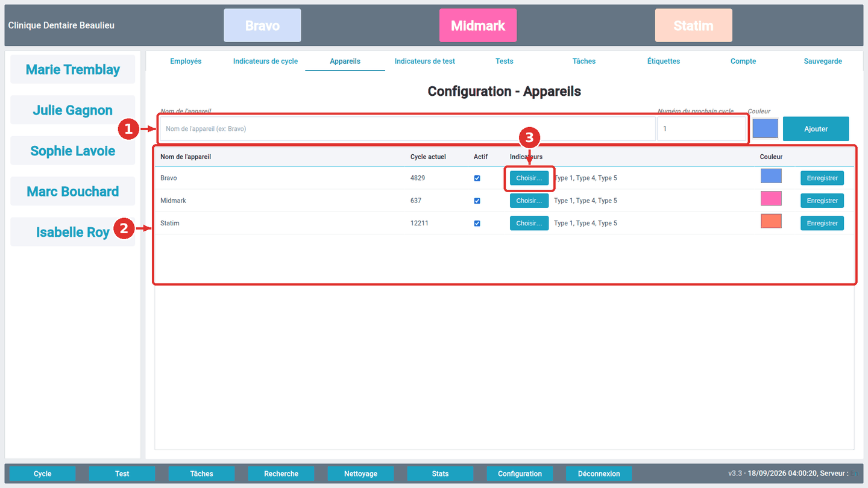Change the Midmark pink color swatch
The width and height of the screenshot is (868, 488).
click(771, 198)
